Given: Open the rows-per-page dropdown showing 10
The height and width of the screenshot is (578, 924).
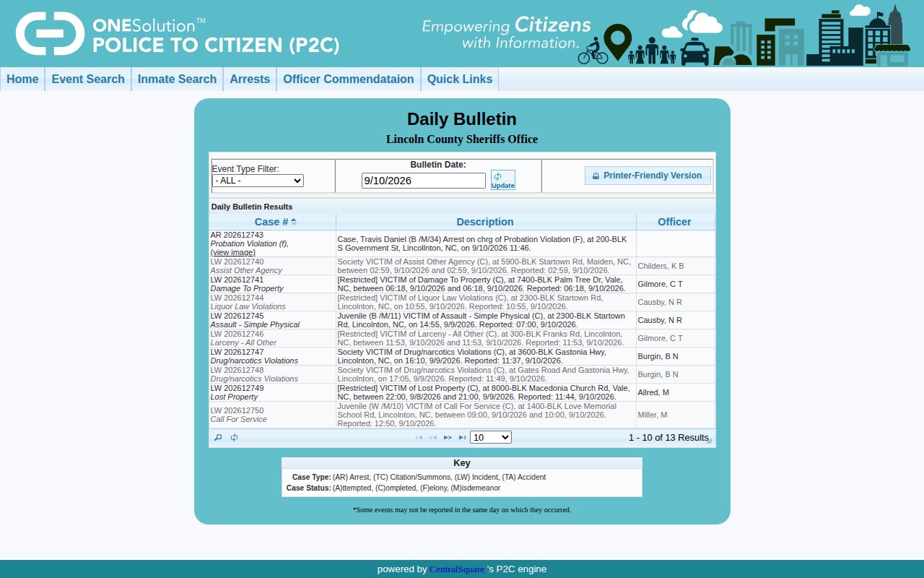Looking at the screenshot, I should point(491,437).
